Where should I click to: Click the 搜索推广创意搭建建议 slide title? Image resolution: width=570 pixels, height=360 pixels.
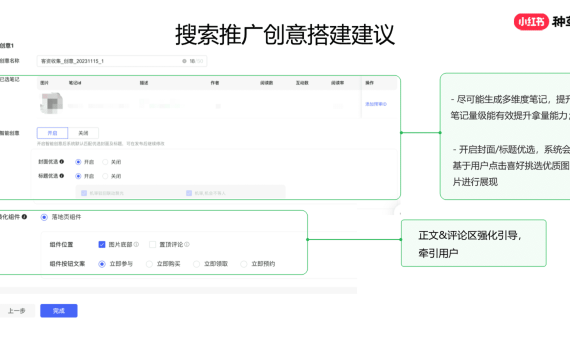(285, 35)
